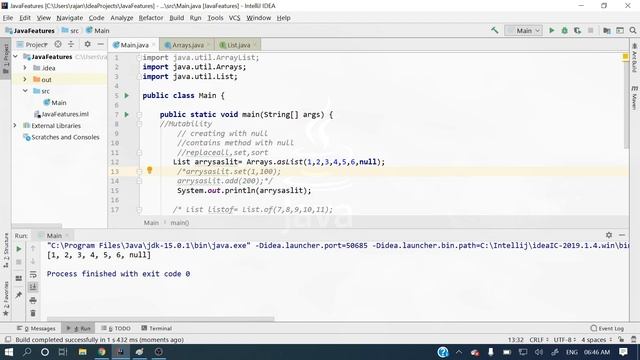
Task: Open UTF-8 encoding selector
Action: point(564,340)
